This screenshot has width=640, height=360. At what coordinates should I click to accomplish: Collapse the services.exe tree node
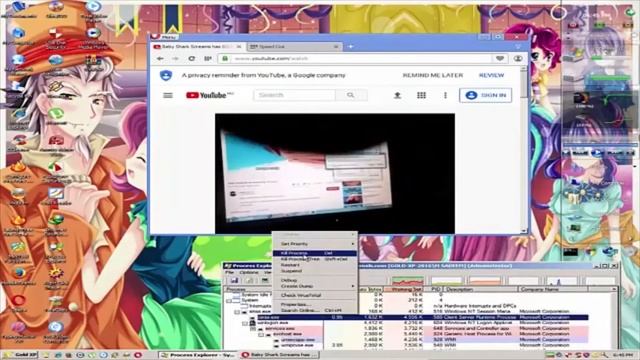253,329
